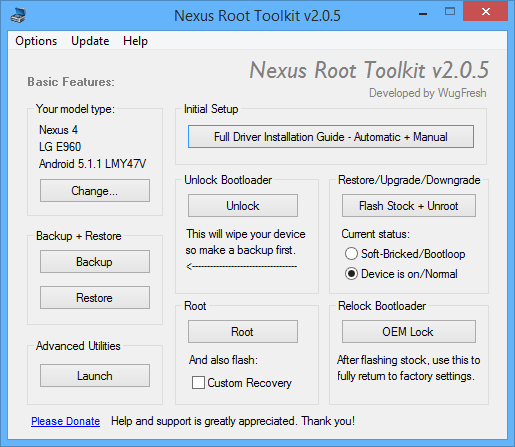Click the 'LG E960' text
The height and width of the screenshot is (447, 515).
coord(60,147)
